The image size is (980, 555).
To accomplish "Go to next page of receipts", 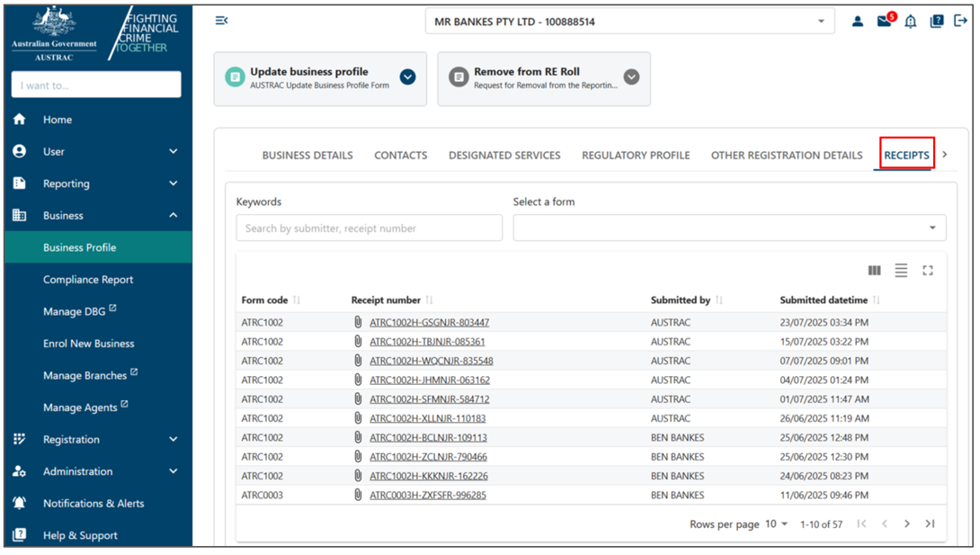I will [907, 523].
